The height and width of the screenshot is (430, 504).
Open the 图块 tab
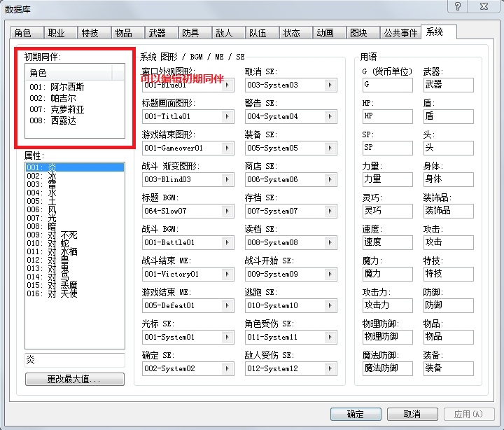tap(363, 33)
